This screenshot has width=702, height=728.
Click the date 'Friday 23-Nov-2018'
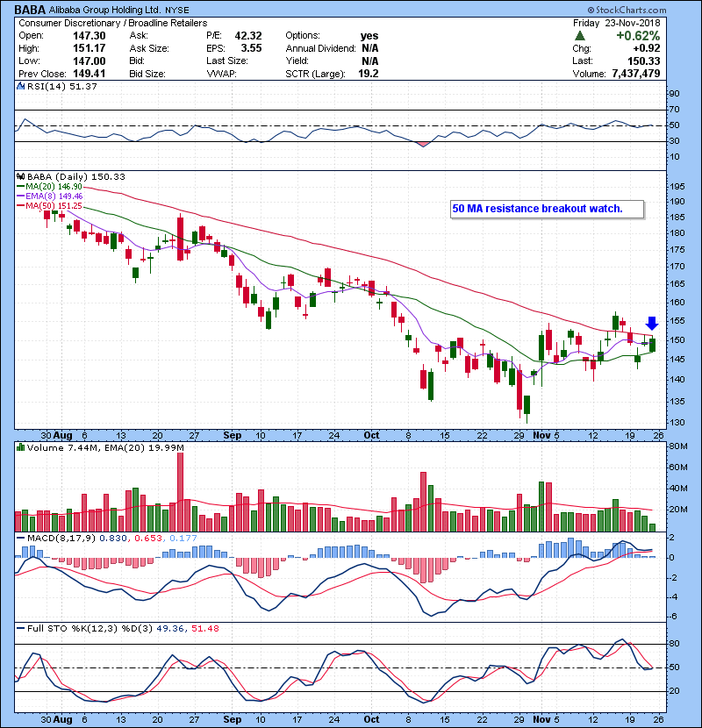pos(616,23)
